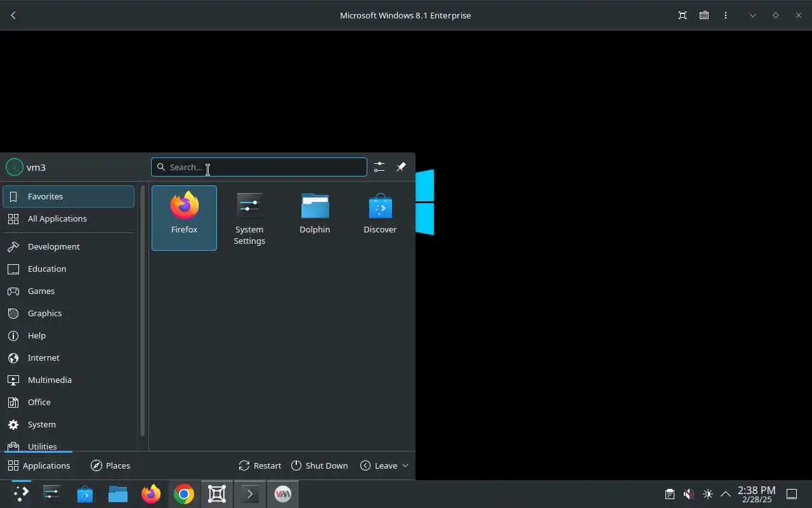Open the three-dot options menu

coord(726,15)
